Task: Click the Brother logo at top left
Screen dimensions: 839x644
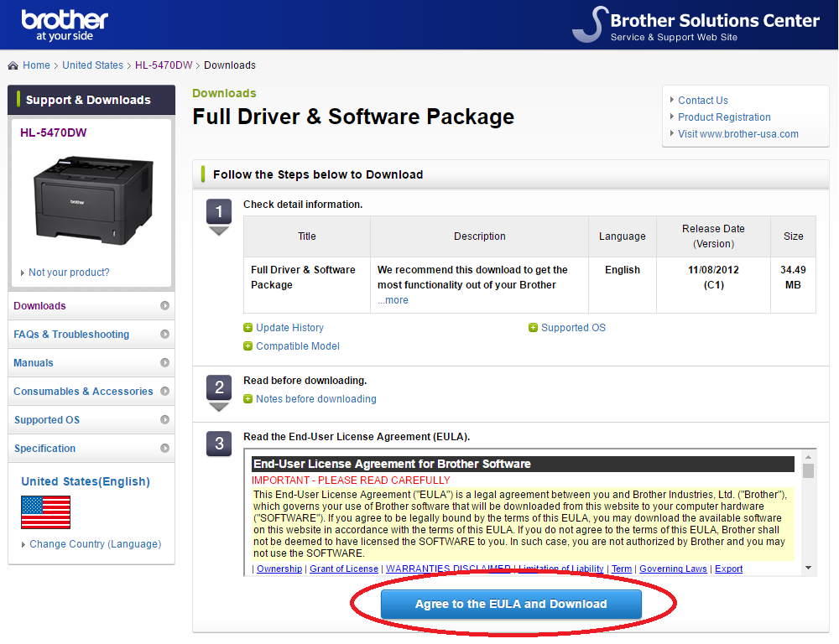Action: pos(65,24)
